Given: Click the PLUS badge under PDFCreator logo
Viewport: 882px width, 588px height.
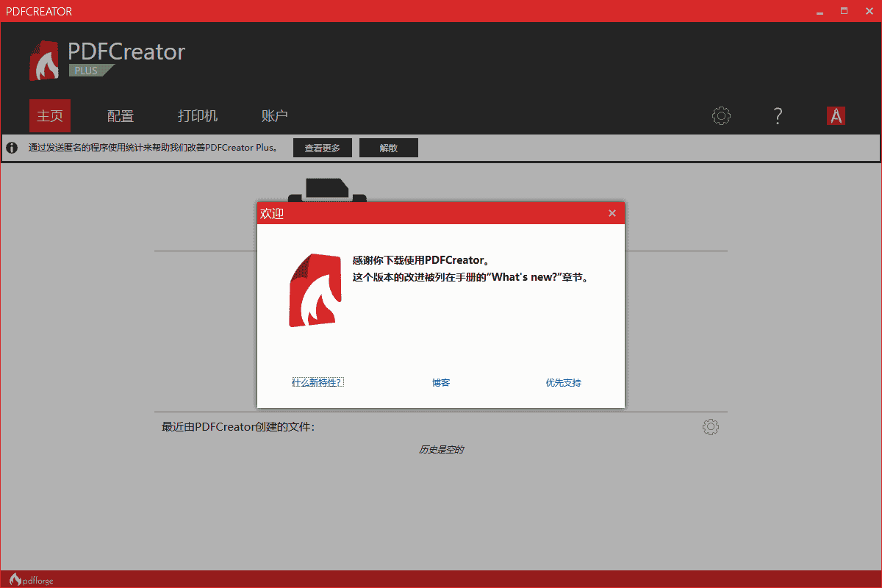Looking at the screenshot, I should 88,70.
